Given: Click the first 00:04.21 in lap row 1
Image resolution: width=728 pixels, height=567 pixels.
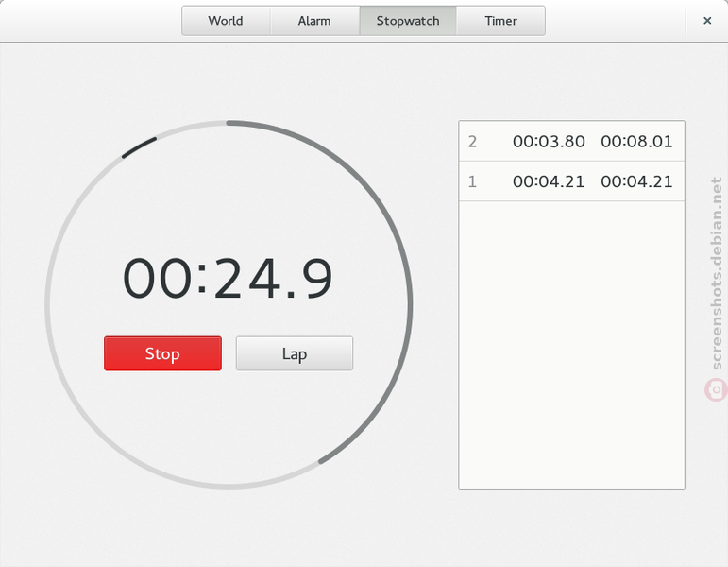Looking at the screenshot, I should pos(549,181).
